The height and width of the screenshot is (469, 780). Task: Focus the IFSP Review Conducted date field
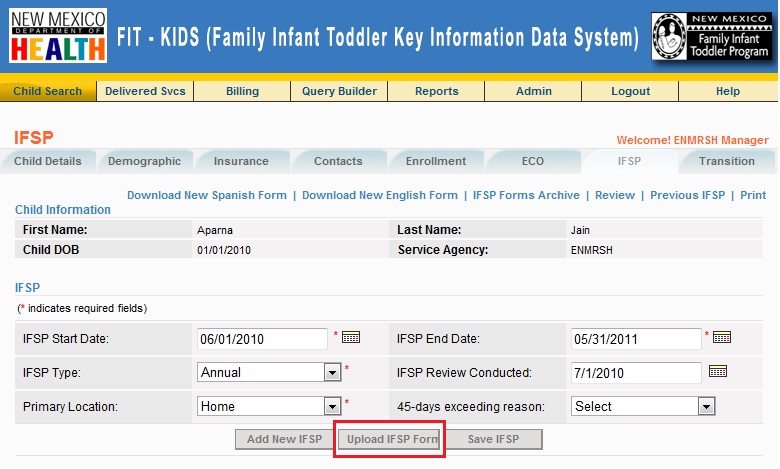tap(636, 373)
